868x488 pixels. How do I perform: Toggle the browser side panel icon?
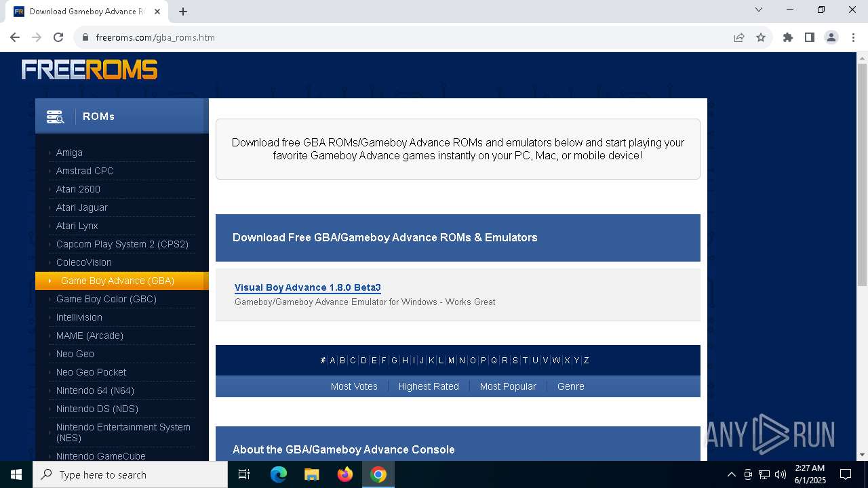coord(810,37)
